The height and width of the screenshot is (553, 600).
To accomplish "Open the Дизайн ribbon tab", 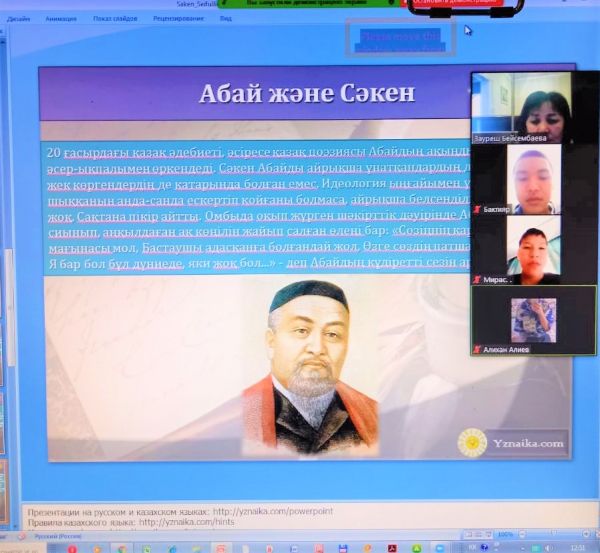I will coord(17,18).
